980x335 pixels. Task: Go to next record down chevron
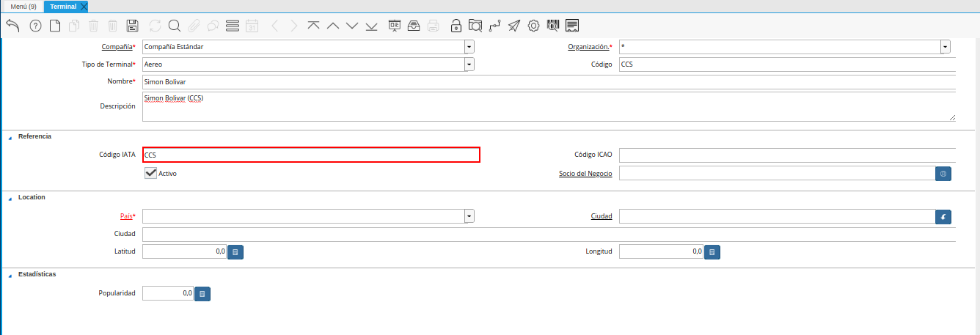pos(352,26)
